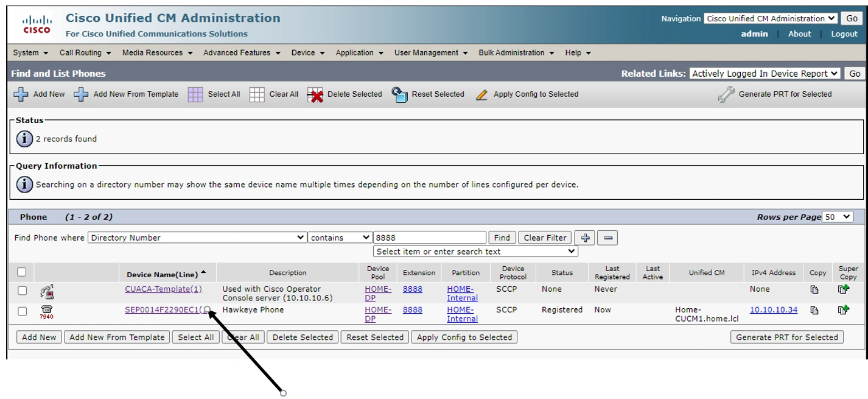Viewport: 868px width, 399px height.
Task: Click the bottom Delete Selected button
Action: [x=303, y=337]
